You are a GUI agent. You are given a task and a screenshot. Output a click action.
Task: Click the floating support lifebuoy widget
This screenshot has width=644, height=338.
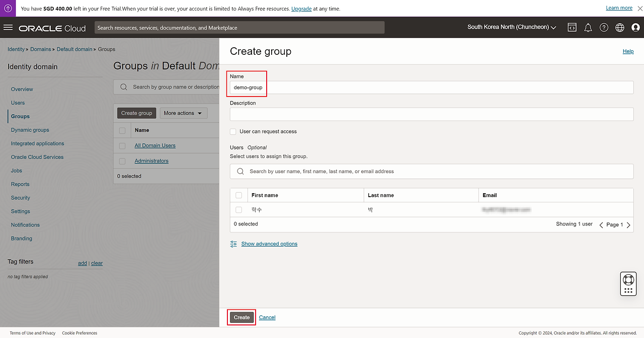pyautogui.click(x=628, y=280)
